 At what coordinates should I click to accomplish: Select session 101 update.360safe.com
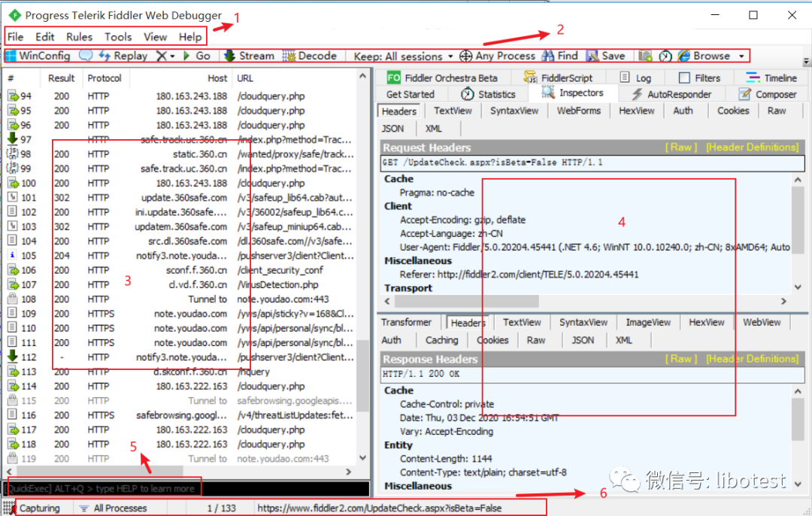tap(180, 198)
